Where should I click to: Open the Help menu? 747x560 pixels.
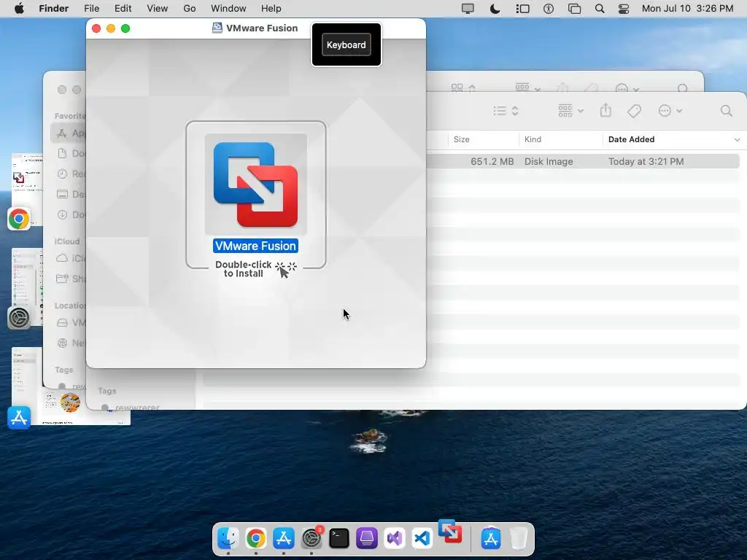pyautogui.click(x=271, y=9)
